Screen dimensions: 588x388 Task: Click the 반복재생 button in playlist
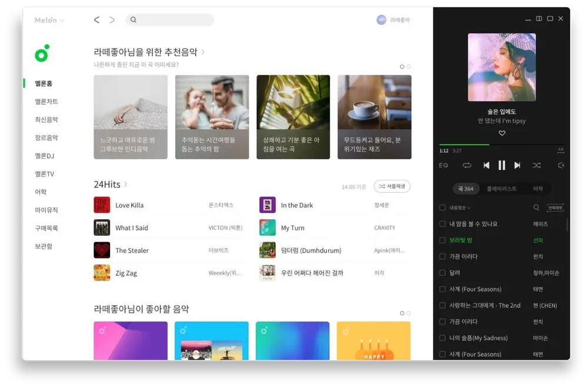pyautogui.click(x=555, y=208)
